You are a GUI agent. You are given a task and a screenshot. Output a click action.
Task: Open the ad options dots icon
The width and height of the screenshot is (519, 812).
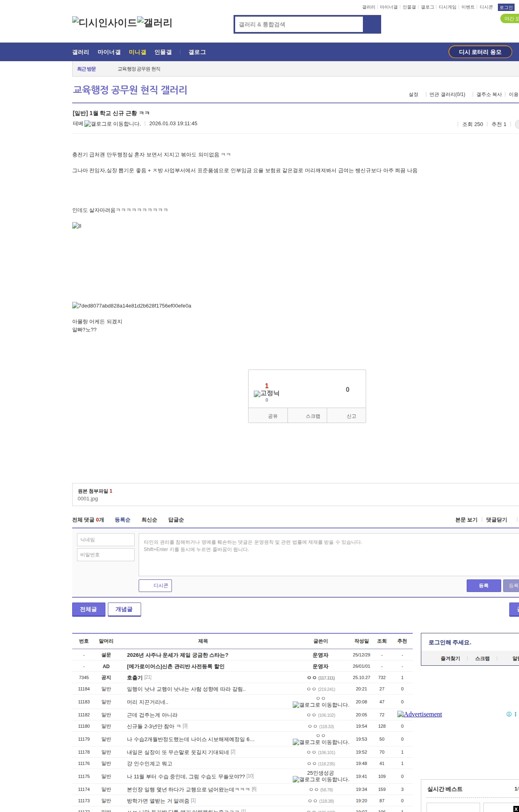coord(515,714)
